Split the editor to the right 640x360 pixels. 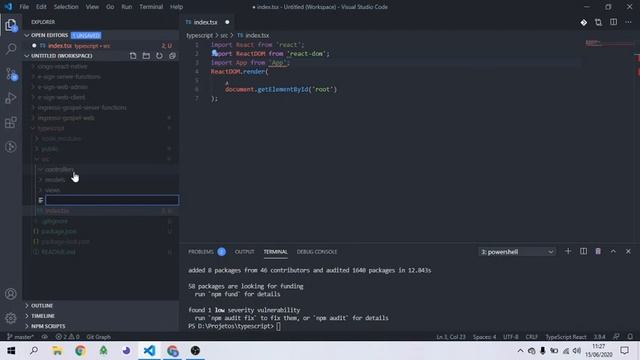click(613, 22)
